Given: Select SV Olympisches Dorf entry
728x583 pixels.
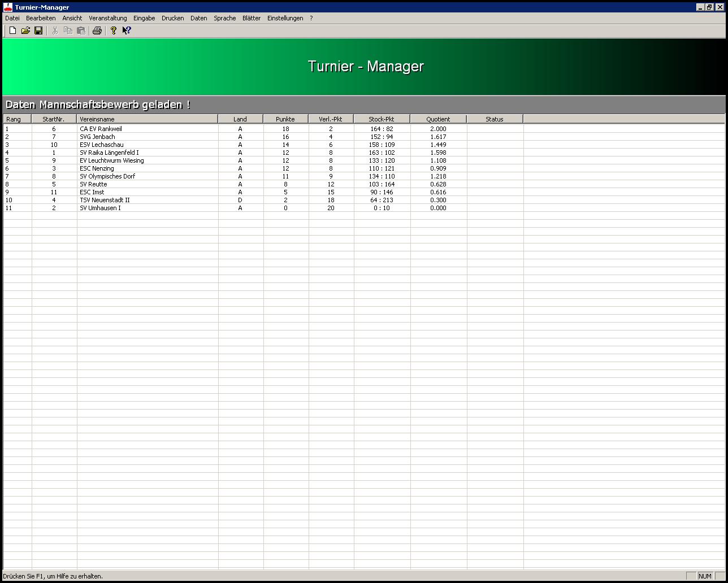Looking at the screenshot, I should point(107,176).
